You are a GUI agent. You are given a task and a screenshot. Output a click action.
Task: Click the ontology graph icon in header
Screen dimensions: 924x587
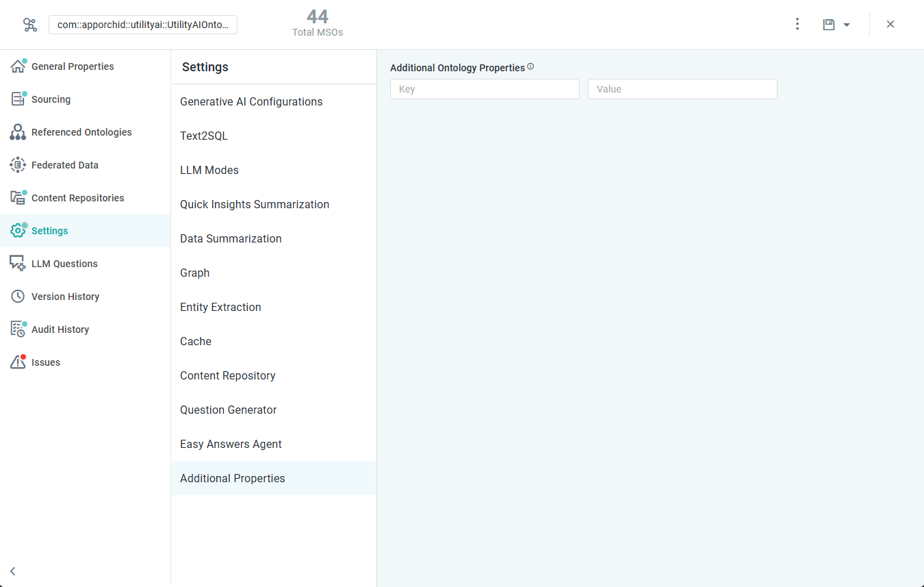pyautogui.click(x=30, y=25)
